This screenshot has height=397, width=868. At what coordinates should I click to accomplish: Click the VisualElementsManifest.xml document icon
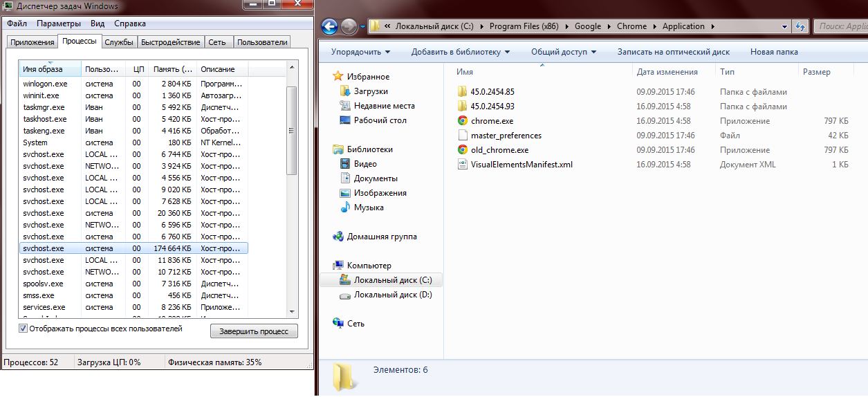463,164
